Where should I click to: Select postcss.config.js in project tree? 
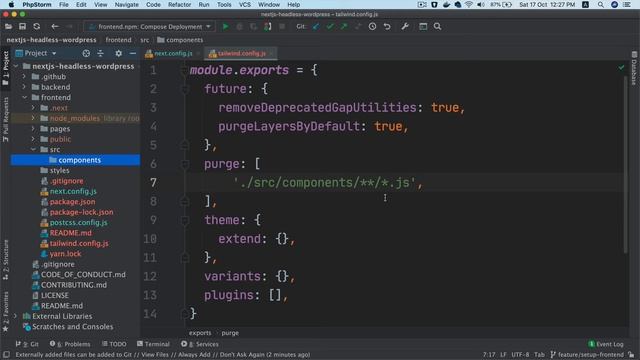tap(78, 222)
